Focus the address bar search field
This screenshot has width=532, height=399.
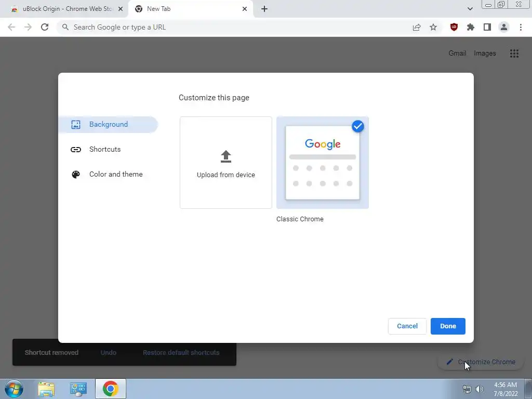click(233, 27)
